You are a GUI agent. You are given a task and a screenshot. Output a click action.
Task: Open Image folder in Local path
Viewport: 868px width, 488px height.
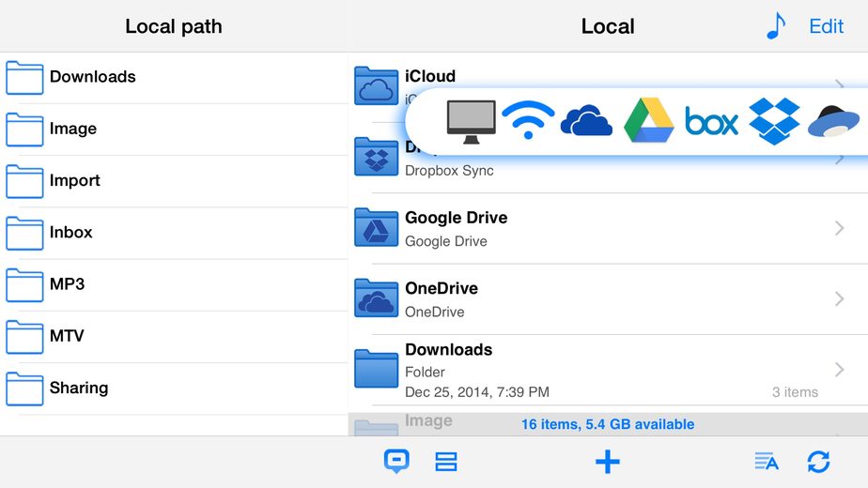174,130
